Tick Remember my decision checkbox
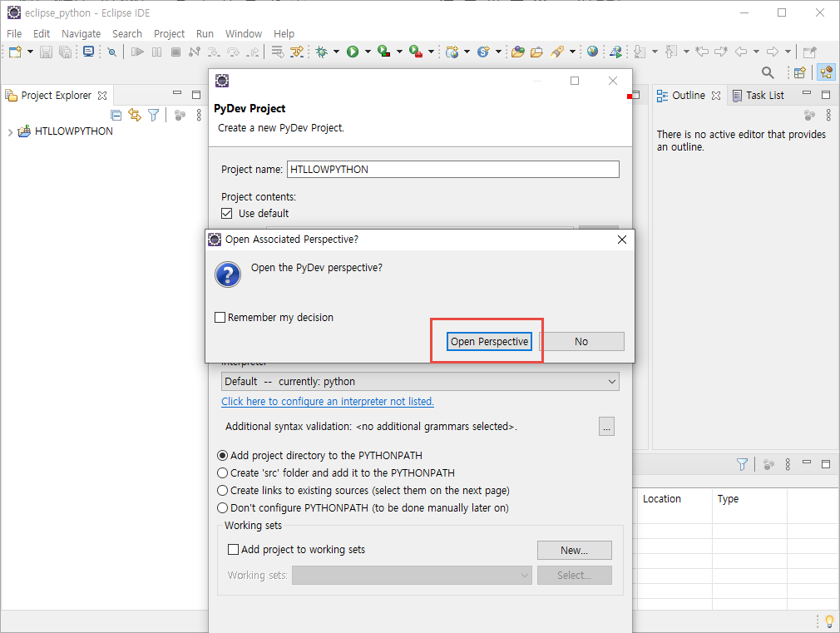Image resolution: width=840 pixels, height=633 pixels. click(220, 317)
